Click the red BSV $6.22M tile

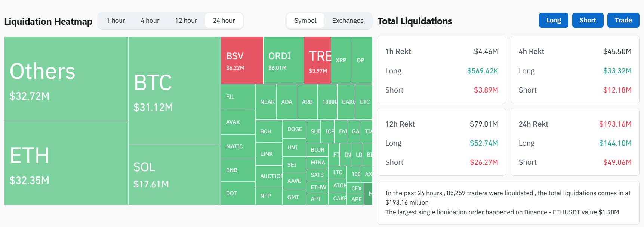[242, 60]
